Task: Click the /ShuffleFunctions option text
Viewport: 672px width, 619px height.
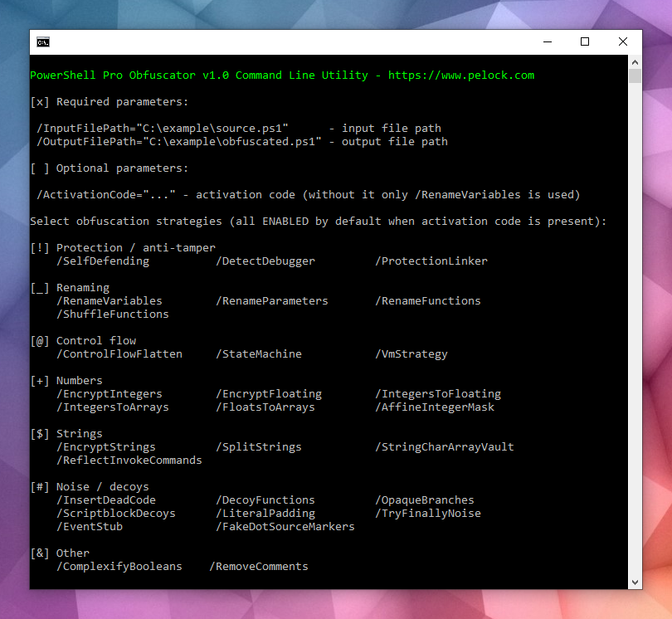Action: click(113, 314)
